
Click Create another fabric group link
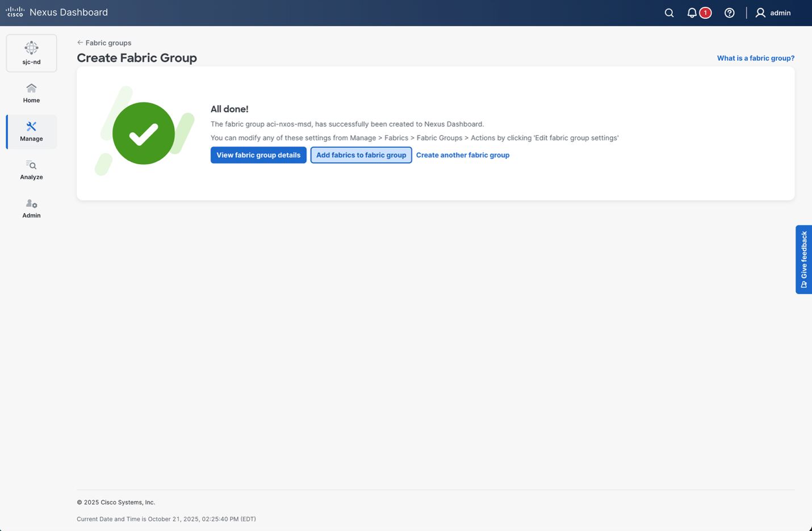(x=462, y=155)
